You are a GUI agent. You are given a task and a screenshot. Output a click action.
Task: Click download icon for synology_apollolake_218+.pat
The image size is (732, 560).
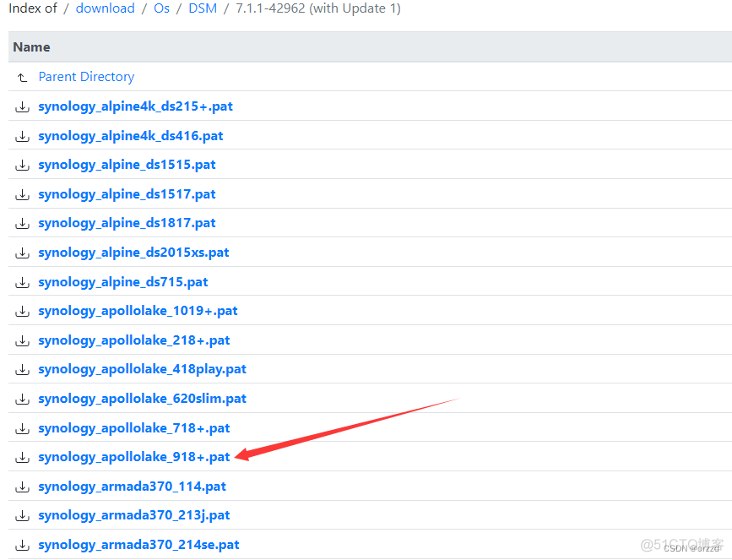(23, 341)
